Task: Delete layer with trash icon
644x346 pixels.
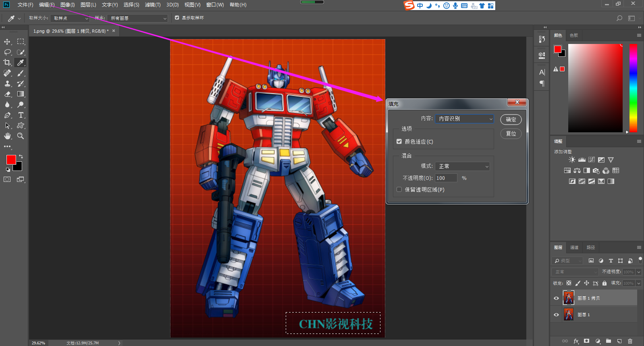Action: point(630,341)
